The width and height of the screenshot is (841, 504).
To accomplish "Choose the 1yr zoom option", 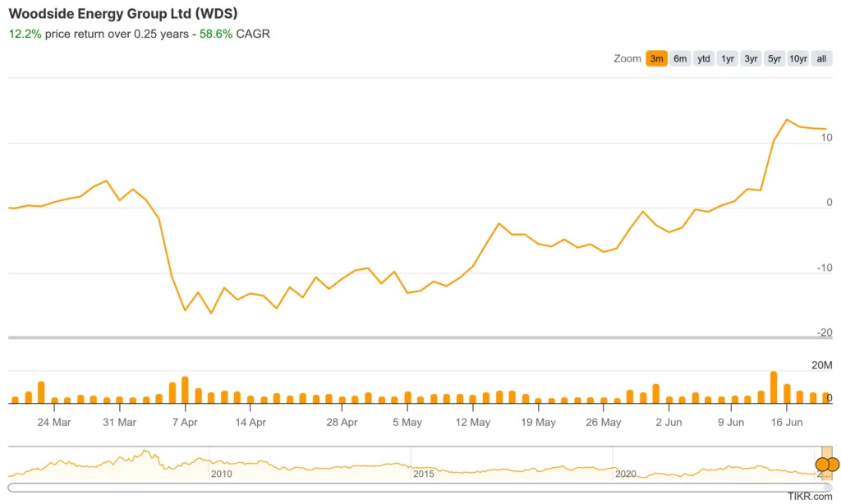I will 728,58.
